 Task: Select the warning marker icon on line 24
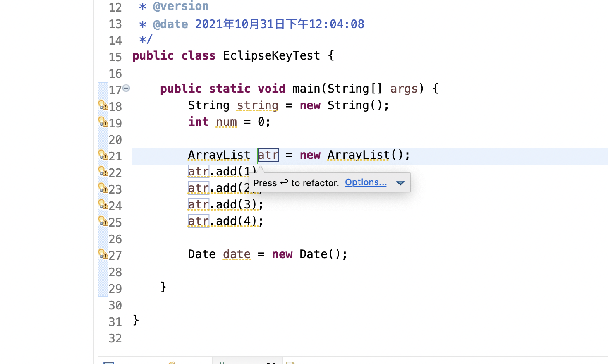pyautogui.click(x=103, y=204)
